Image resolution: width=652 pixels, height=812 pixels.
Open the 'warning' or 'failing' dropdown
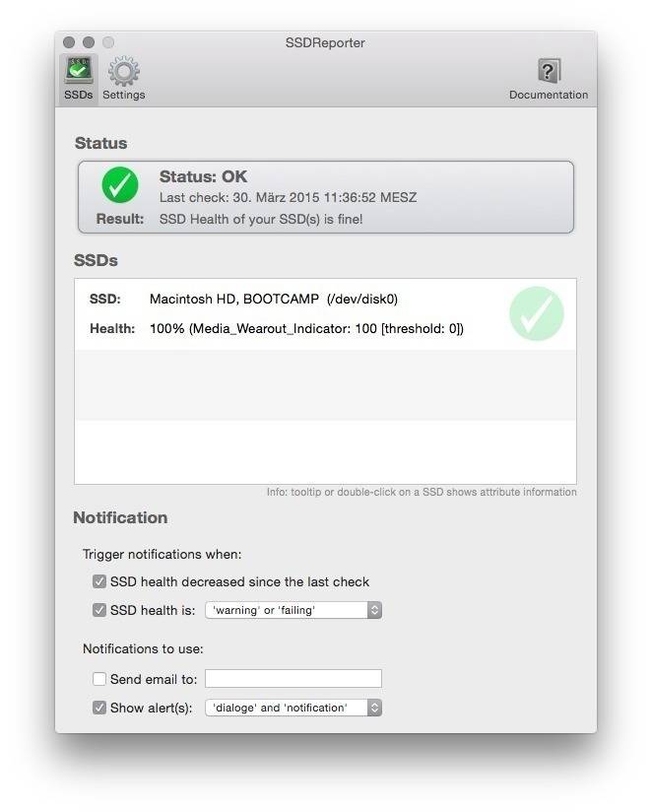[293, 610]
